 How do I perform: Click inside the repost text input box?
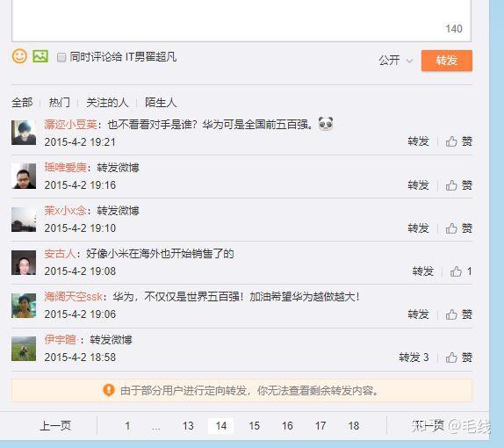(241, 19)
